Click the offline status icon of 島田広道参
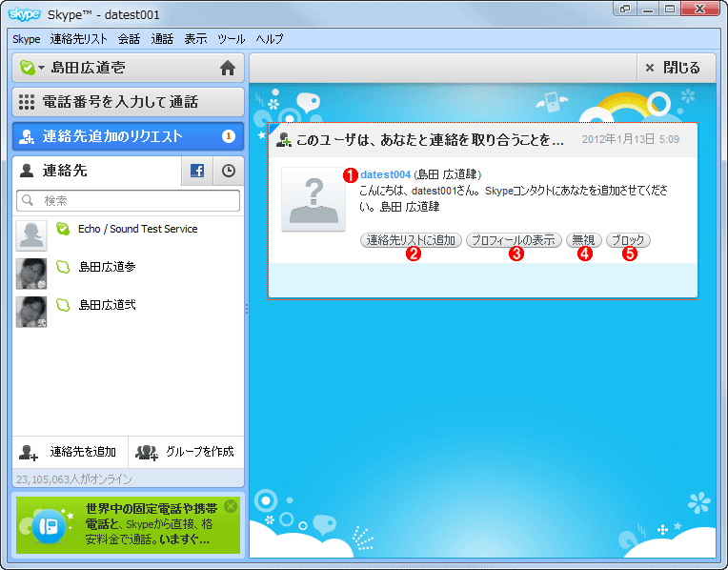 pyautogui.click(x=63, y=267)
